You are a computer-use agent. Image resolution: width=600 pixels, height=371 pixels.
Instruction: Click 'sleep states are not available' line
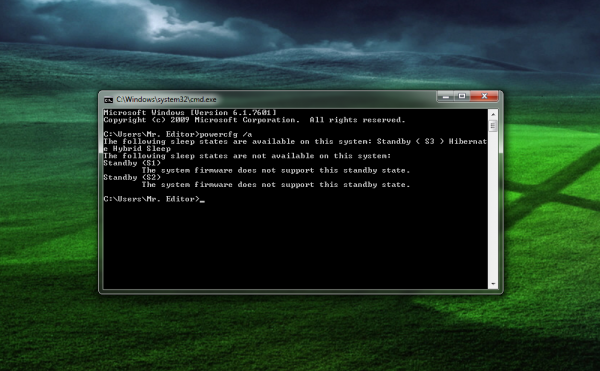[247, 156]
